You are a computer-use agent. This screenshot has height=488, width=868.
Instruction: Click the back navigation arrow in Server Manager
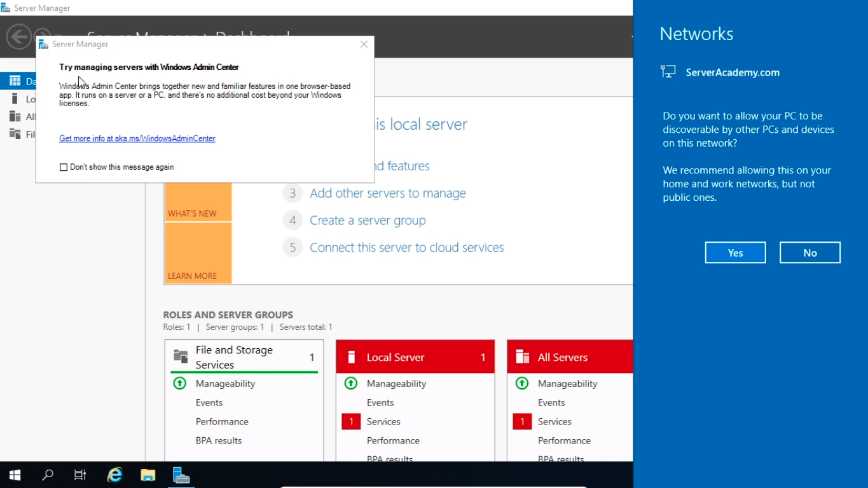click(18, 36)
